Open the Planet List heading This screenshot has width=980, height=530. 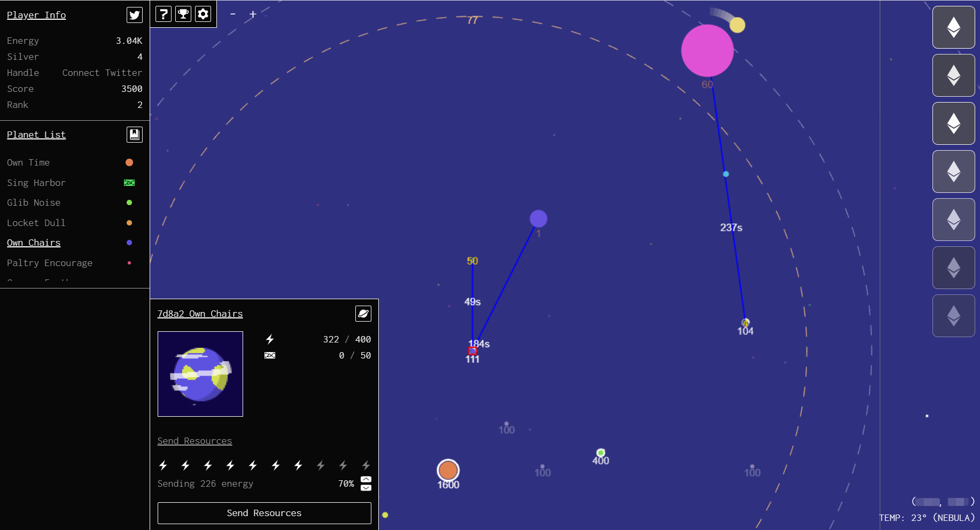click(36, 135)
